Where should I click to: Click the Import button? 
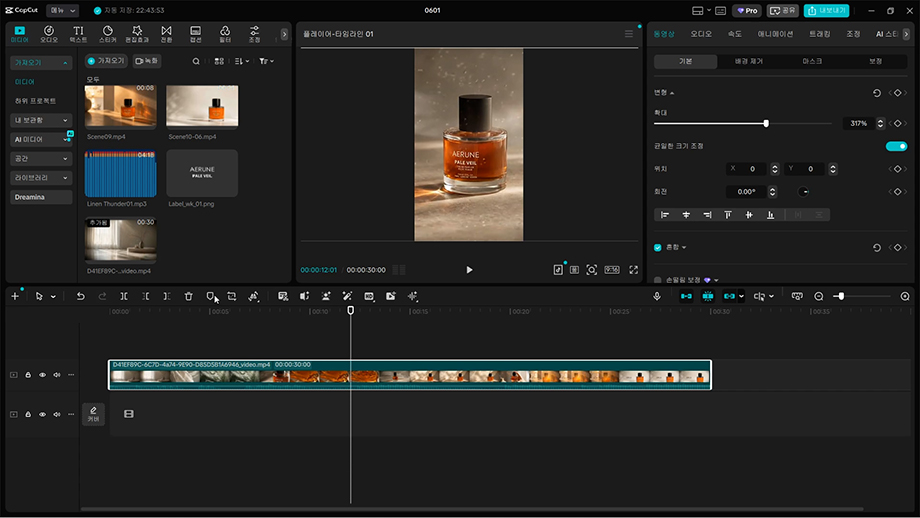(106, 61)
